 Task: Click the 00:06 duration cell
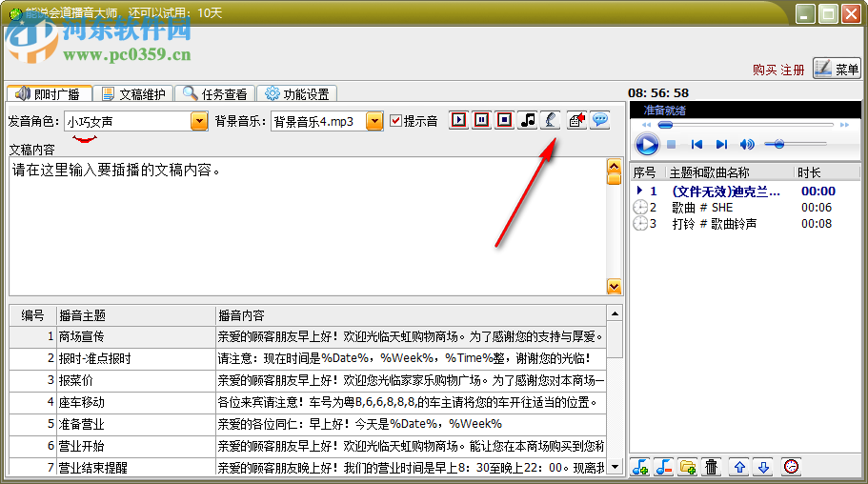click(817, 208)
